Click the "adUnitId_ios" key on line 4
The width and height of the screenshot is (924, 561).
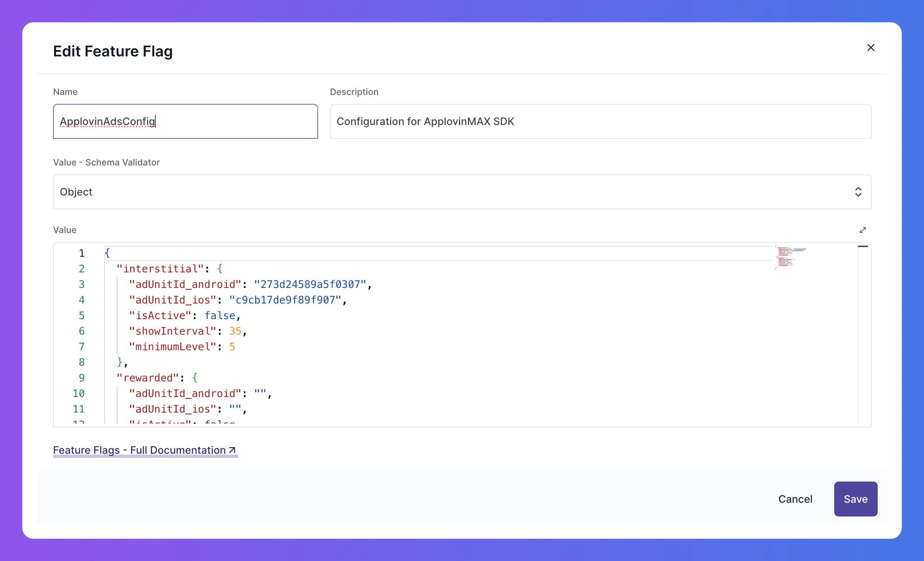pos(172,300)
